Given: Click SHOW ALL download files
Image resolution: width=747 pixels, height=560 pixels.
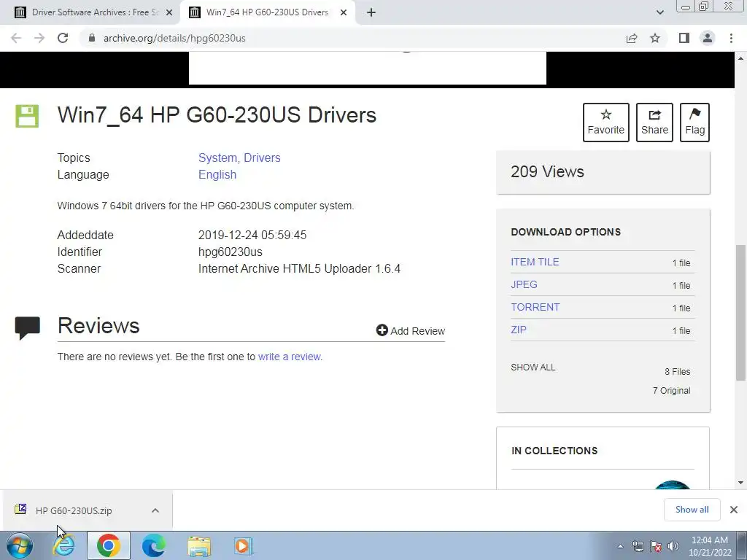Looking at the screenshot, I should 533,367.
